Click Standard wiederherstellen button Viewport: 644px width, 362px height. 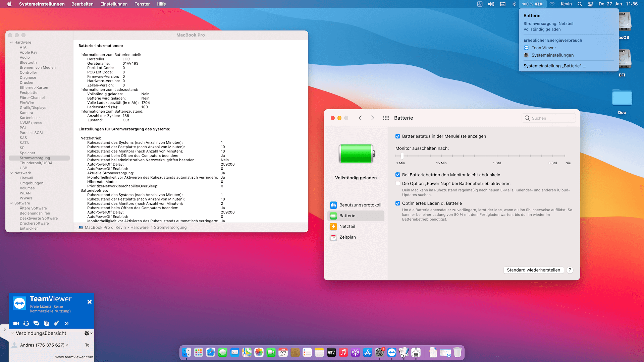click(x=533, y=270)
